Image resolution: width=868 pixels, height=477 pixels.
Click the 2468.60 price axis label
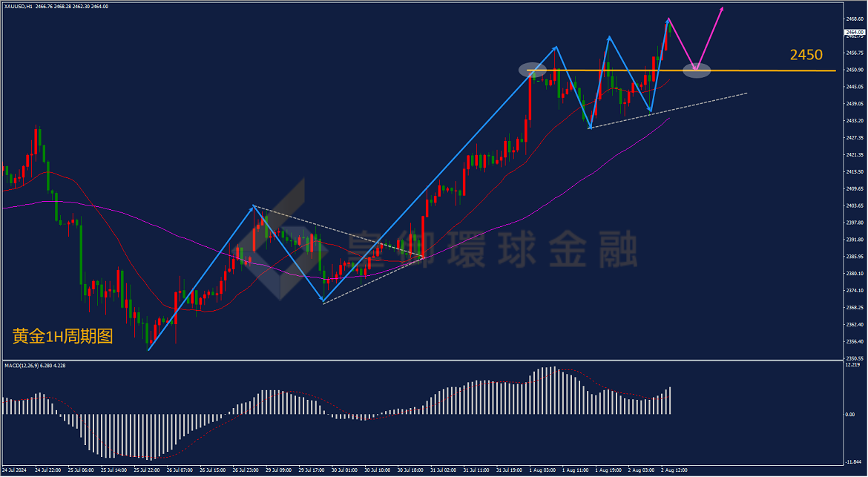point(854,19)
